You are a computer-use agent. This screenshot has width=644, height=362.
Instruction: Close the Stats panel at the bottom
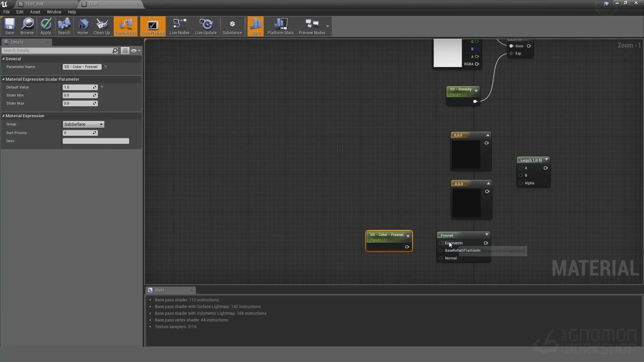click(191, 290)
